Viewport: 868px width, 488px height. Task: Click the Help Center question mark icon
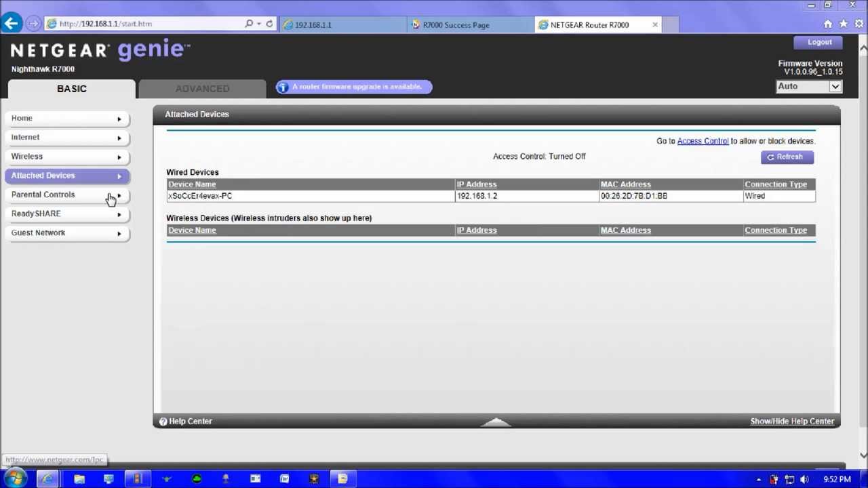coord(163,422)
